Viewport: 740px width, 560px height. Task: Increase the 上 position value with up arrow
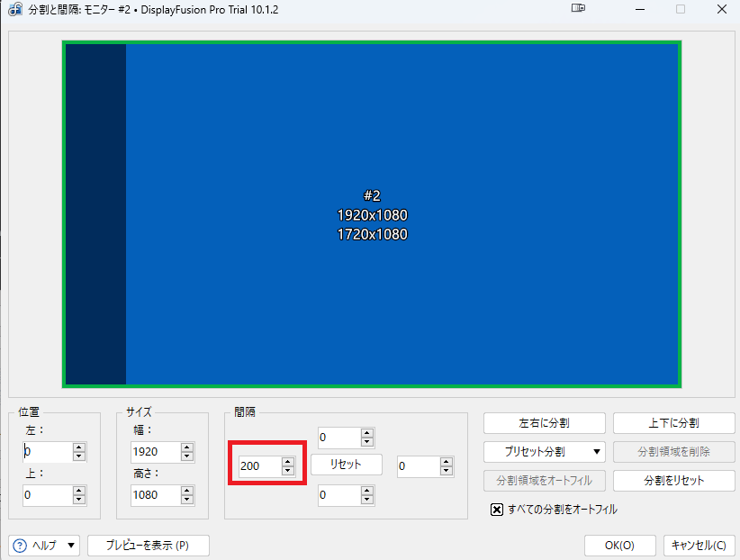coord(79,490)
